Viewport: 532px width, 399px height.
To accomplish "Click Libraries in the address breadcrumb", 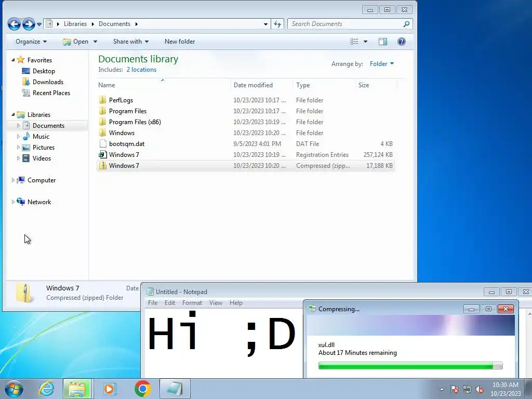I will click(75, 24).
